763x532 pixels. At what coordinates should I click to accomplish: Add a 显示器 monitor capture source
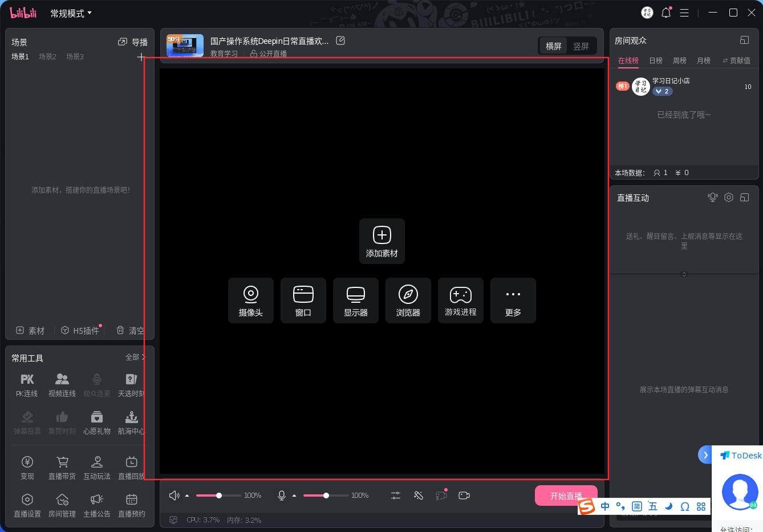(x=356, y=300)
